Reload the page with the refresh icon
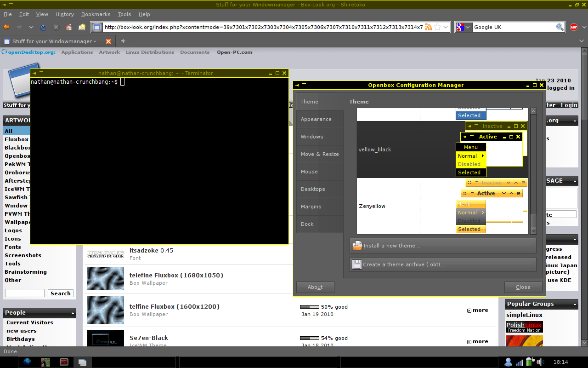Viewport: 588px width, 368px height. click(43, 27)
